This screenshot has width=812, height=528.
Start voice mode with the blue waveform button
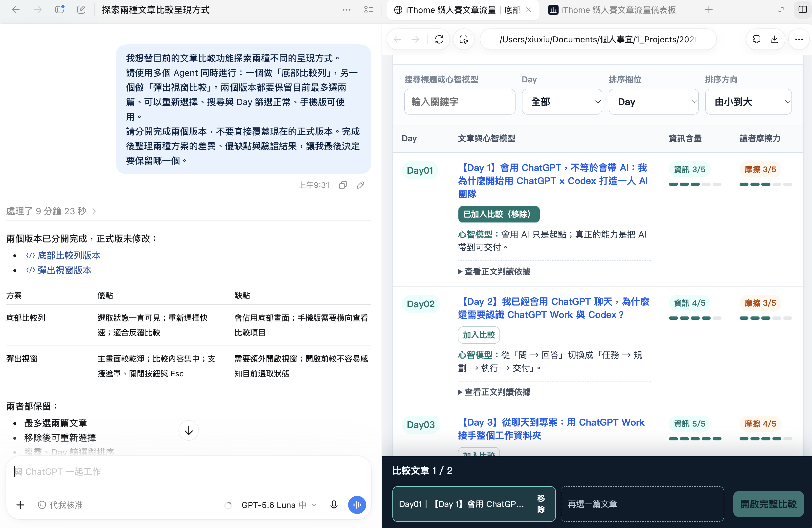point(357,505)
